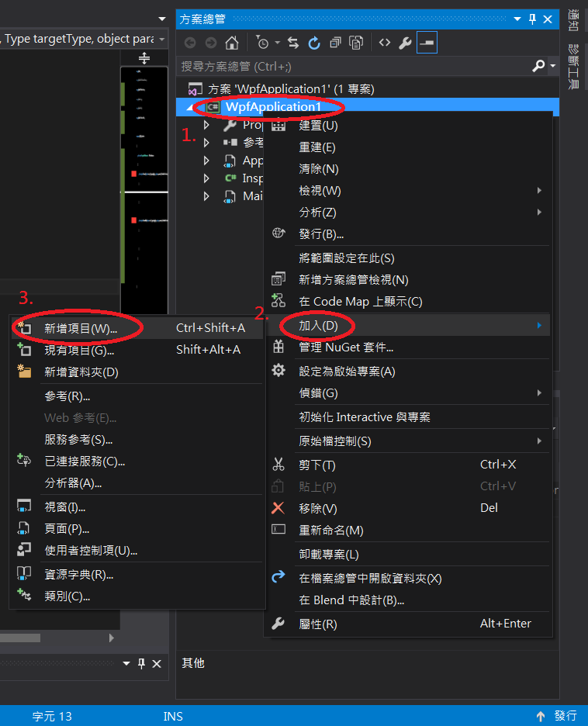Select 設定為啟始專案(A)
The image size is (588, 726).
pos(408,372)
